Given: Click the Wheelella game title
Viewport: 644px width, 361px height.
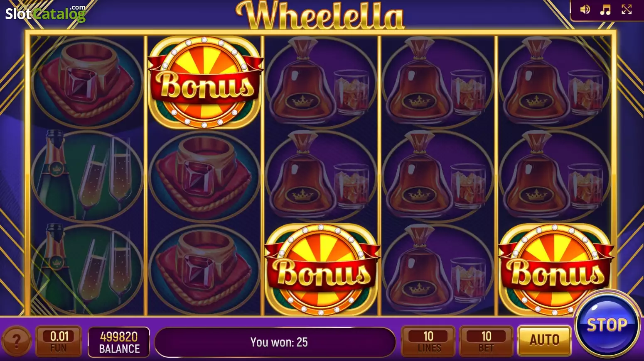Looking at the screenshot, I should click(x=320, y=15).
